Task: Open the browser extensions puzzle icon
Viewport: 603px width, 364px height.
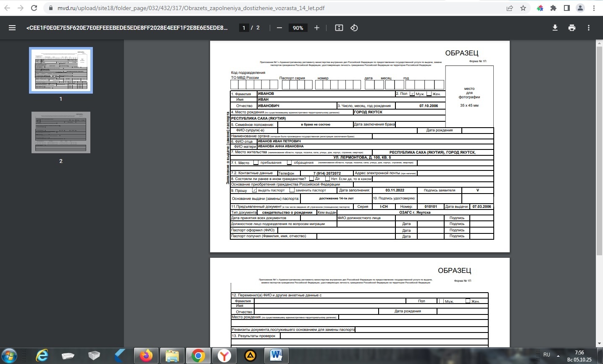Action: coord(553,8)
